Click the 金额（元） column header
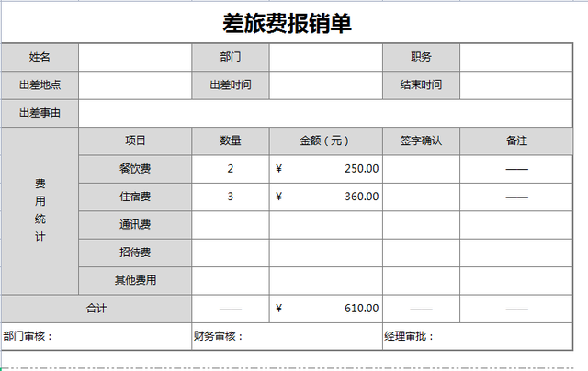Image resolution: width=588 pixels, height=371 pixels. click(x=326, y=141)
